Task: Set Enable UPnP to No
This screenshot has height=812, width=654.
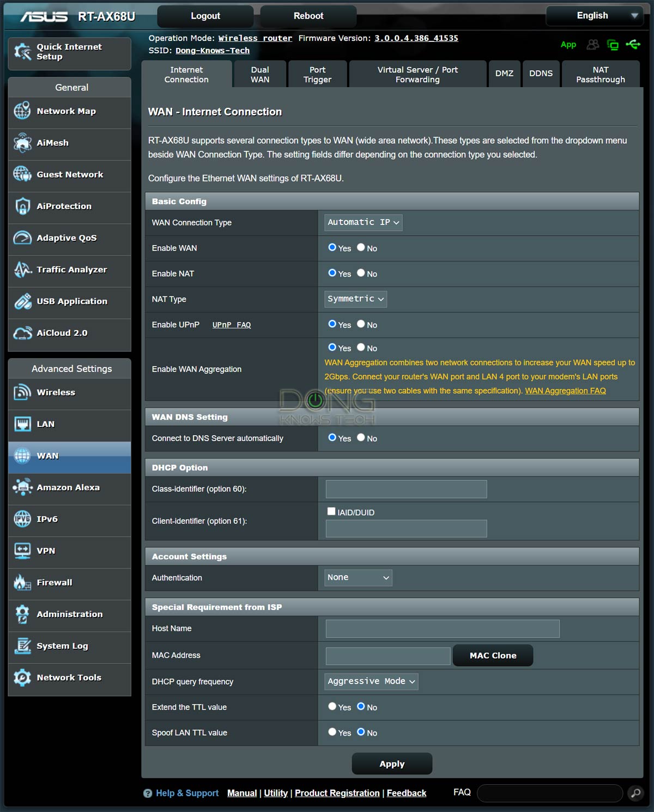Action: point(361,324)
